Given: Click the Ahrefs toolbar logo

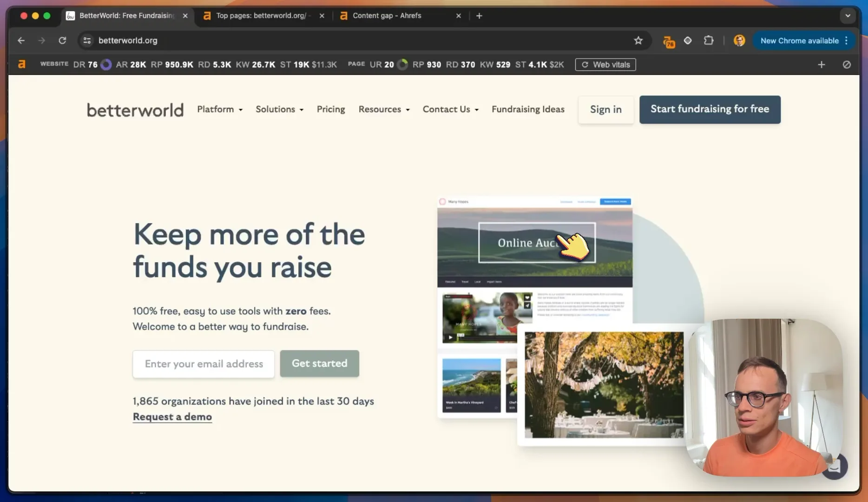Looking at the screenshot, I should 22,64.
